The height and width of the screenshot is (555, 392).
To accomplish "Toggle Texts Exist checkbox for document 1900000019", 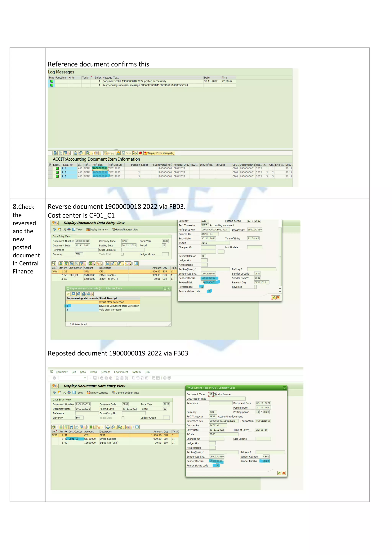I will (123, 418).
